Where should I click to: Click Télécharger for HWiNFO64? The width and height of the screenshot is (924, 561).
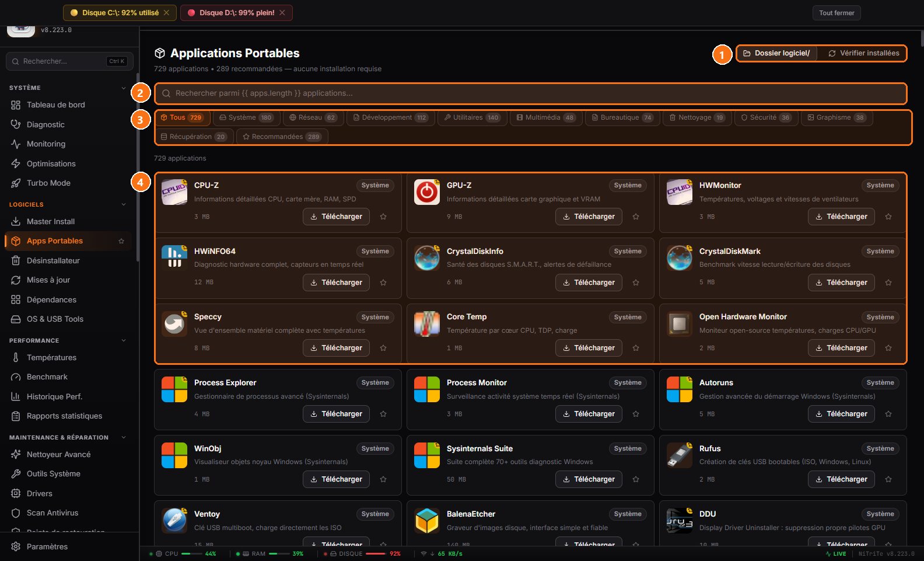tap(337, 283)
